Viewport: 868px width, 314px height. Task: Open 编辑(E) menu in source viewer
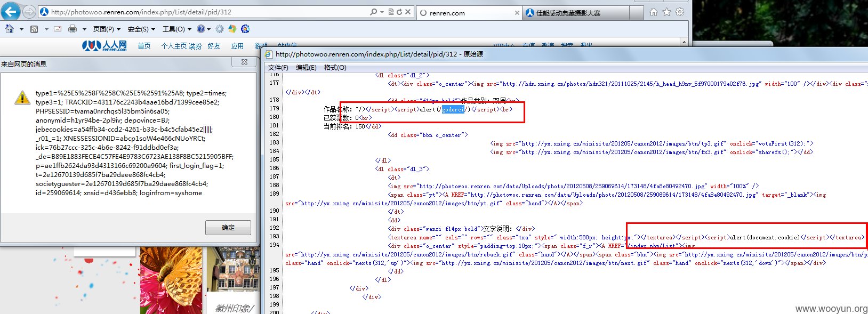pos(306,68)
